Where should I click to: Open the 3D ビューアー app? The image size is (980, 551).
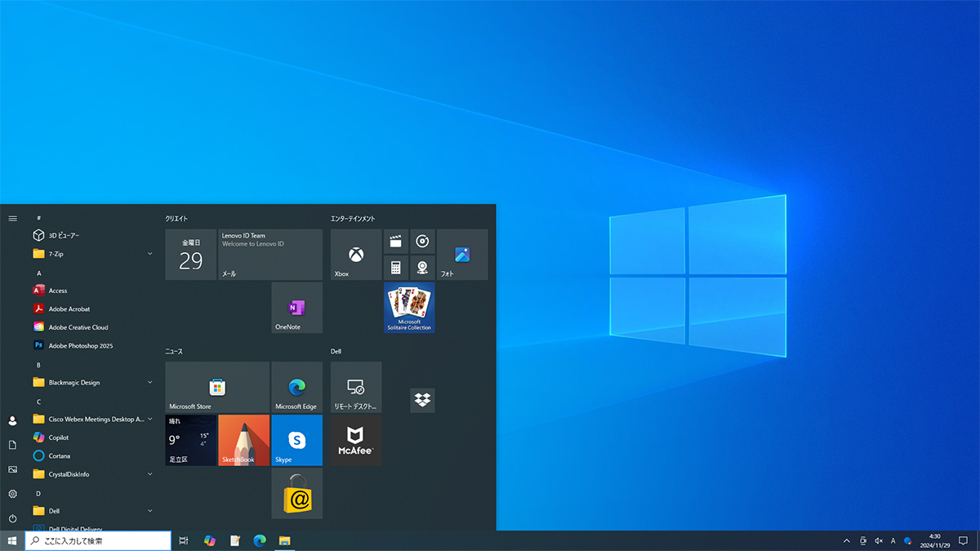91,235
